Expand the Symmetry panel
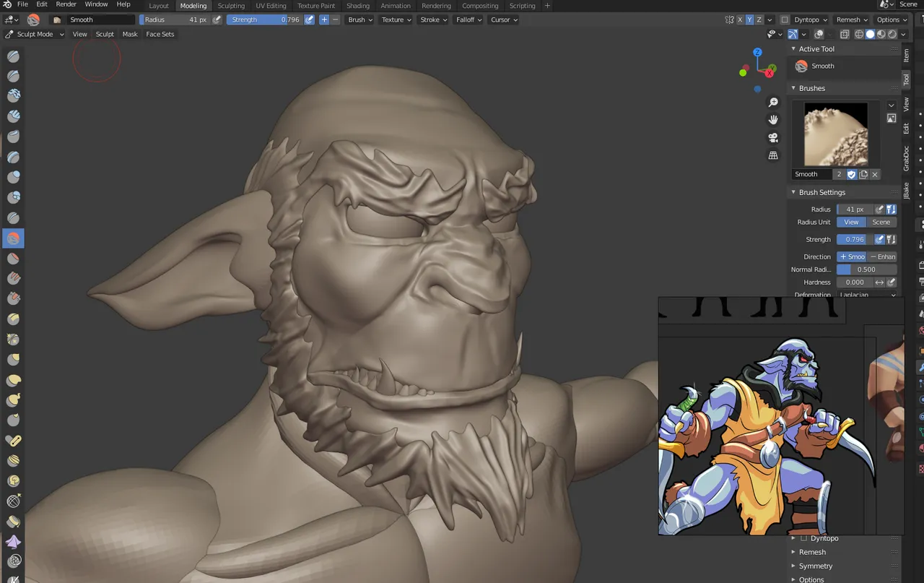This screenshot has height=583, width=924. pos(816,566)
